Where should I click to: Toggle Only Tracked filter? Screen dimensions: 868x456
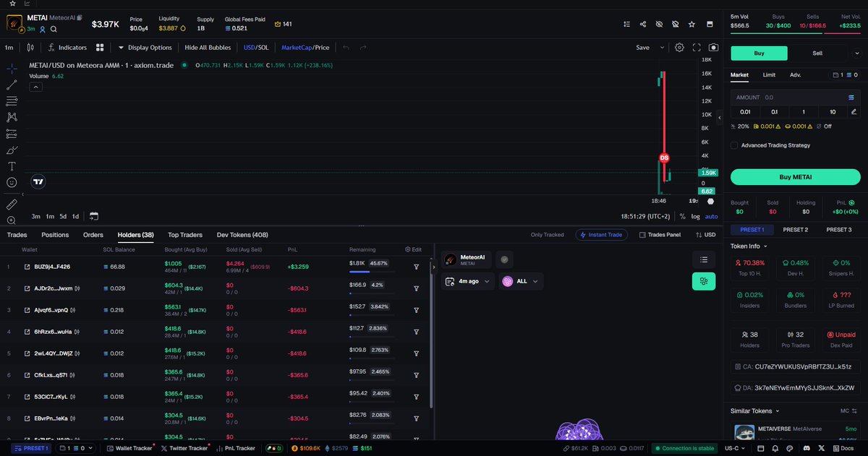[x=548, y=235]
